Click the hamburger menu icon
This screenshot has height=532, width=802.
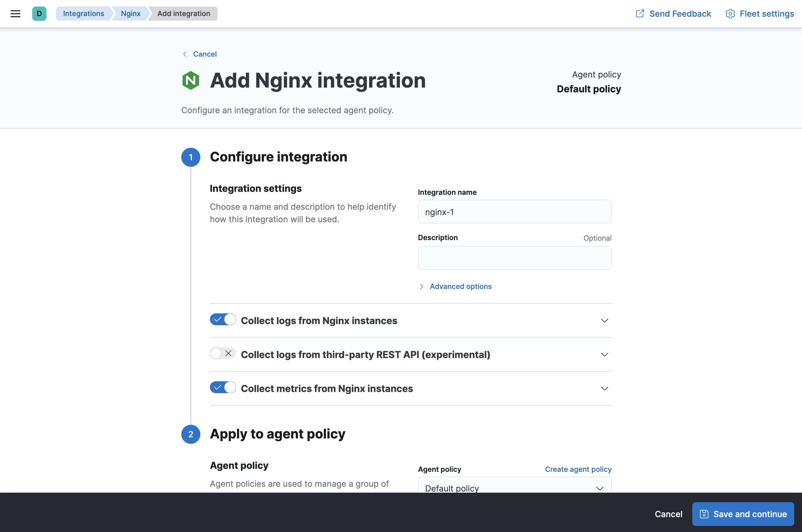[x=16, y=14]
